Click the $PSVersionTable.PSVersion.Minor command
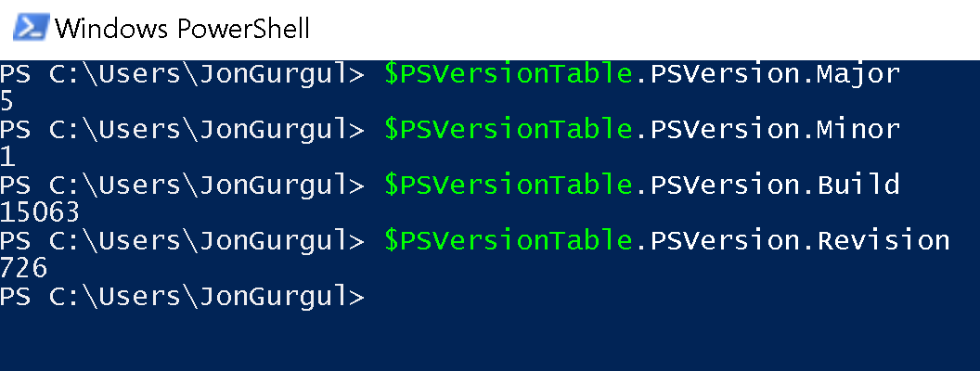 (642, 130)
